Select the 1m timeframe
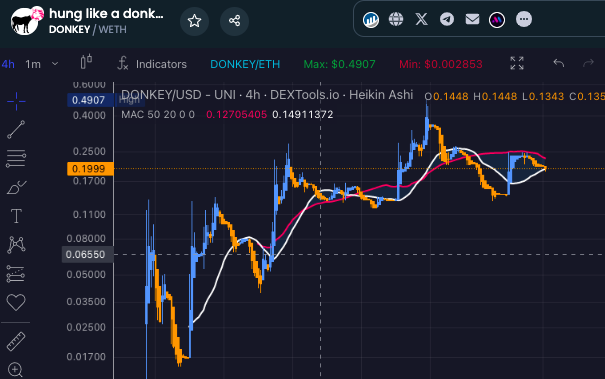The height and width of the screenshot is (379, 605). pos(33,64)
